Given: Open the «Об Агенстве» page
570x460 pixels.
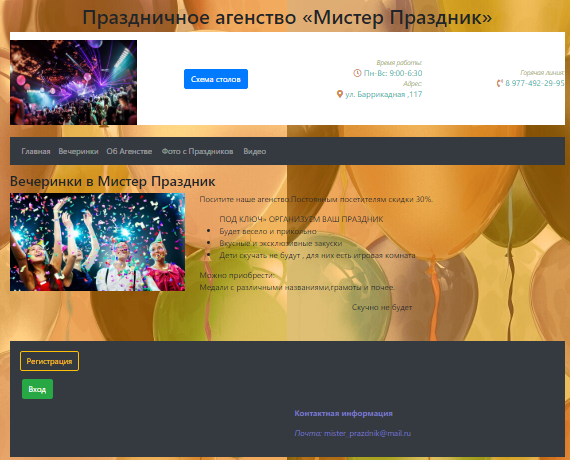Looking at the screenshot, I should [x=129, y=151].
